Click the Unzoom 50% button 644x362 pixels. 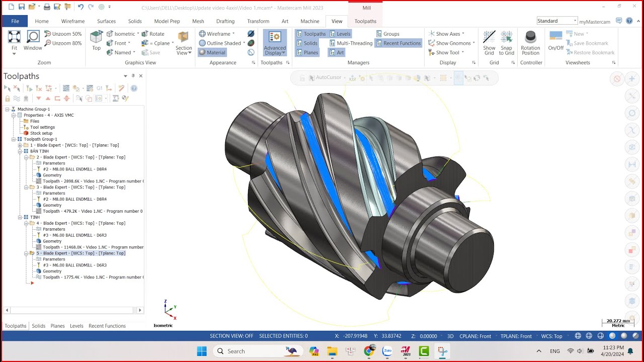63,34
